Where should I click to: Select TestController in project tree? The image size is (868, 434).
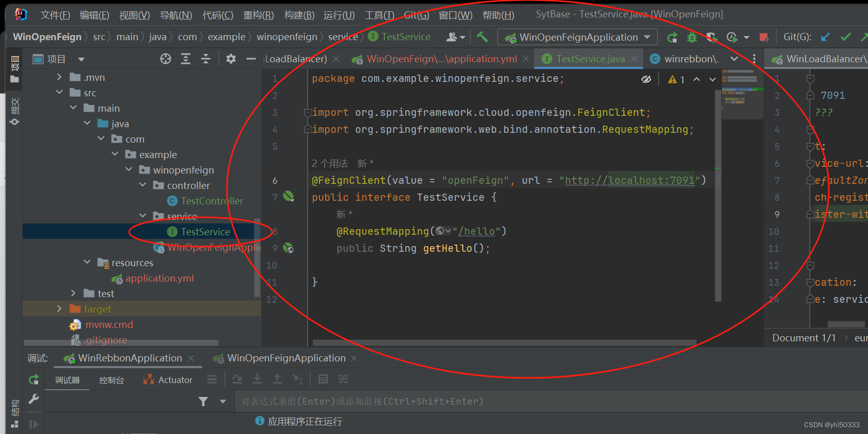tap(211, 201)
